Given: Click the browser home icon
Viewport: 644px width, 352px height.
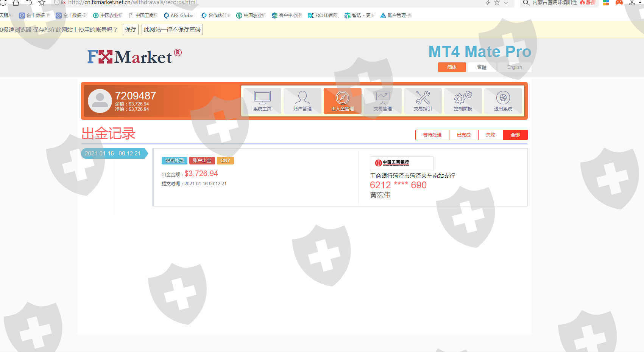Looking at the screenshot, I should (16, 3).
